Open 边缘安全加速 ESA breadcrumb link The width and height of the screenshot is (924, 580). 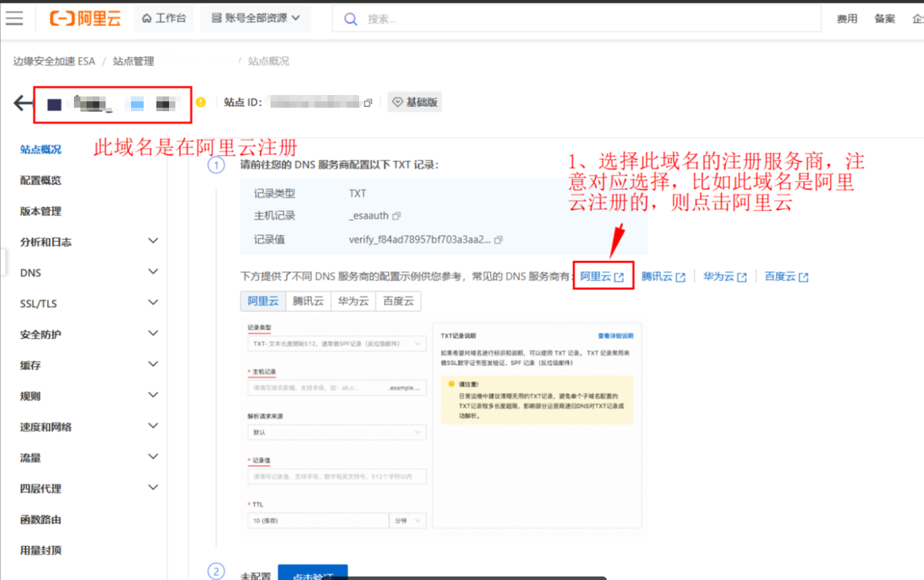[x=54, y=61]
